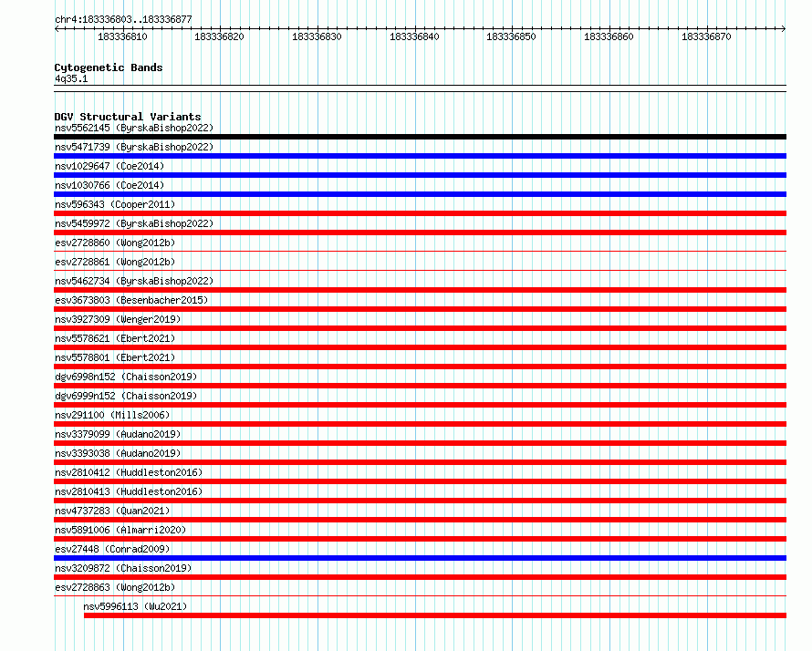Click ruler position 183336830
The image size is (812, 651).
click(317, 36)
